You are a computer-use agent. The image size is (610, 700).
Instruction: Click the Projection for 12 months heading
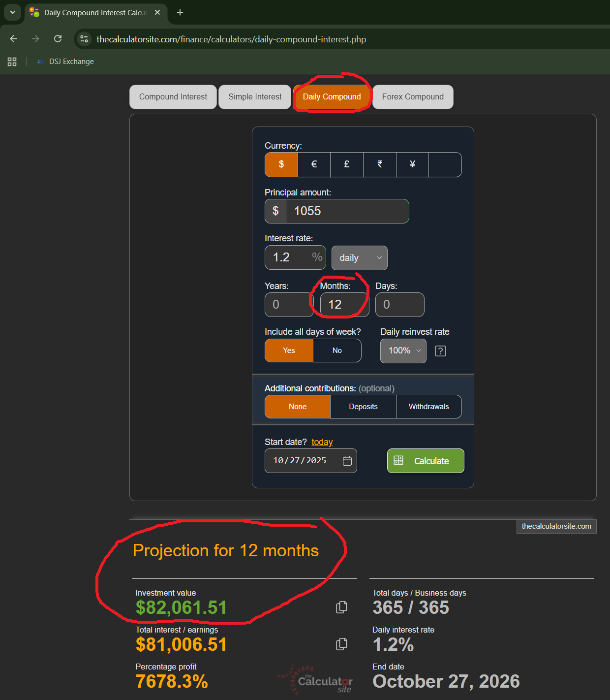226,550
